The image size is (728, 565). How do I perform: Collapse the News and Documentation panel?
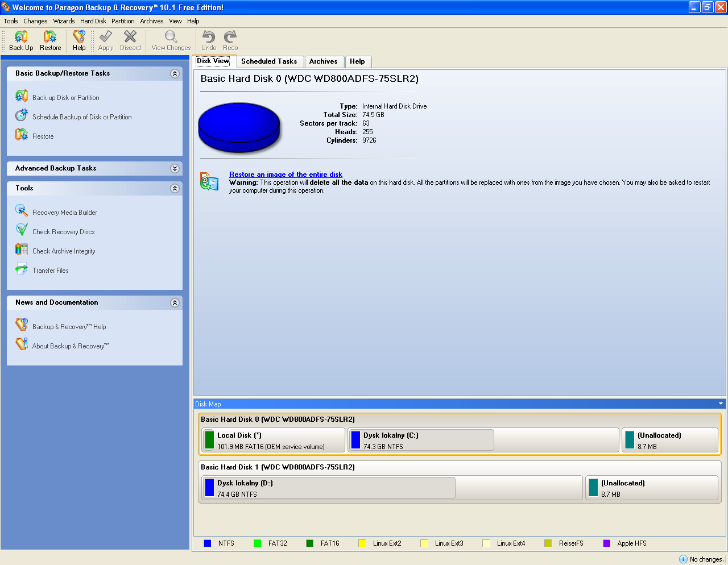pos(175,302)
